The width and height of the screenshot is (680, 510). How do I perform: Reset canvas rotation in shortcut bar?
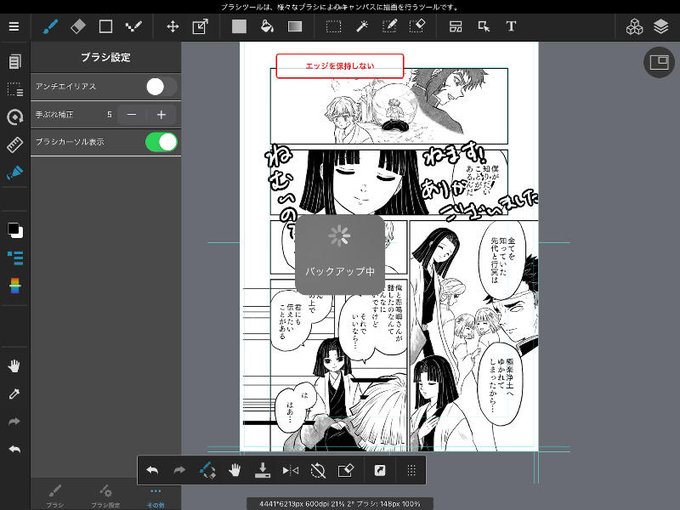(318, 470)
